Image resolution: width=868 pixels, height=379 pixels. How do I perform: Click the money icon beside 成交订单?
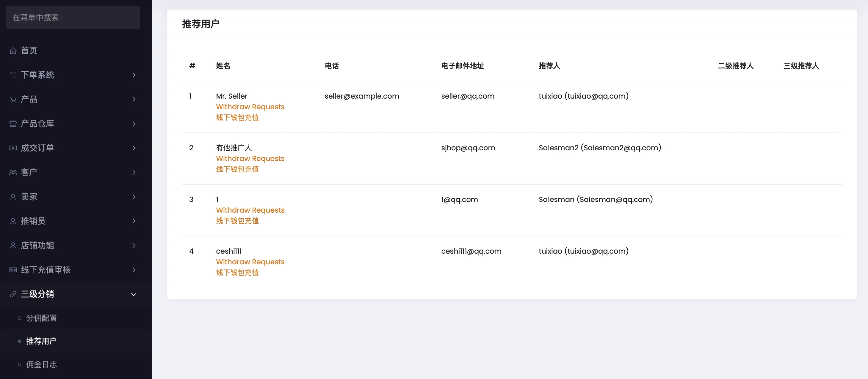[13, 148]
